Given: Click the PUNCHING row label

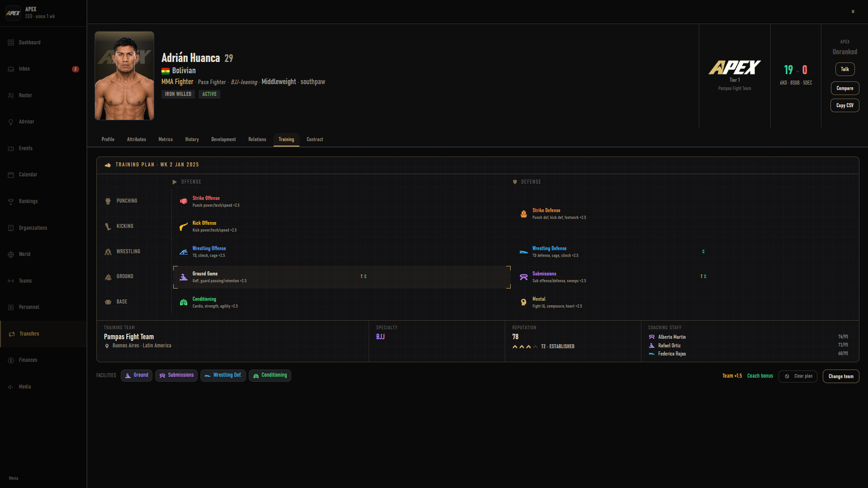Looking at the screenshot, I should [127, 201].
